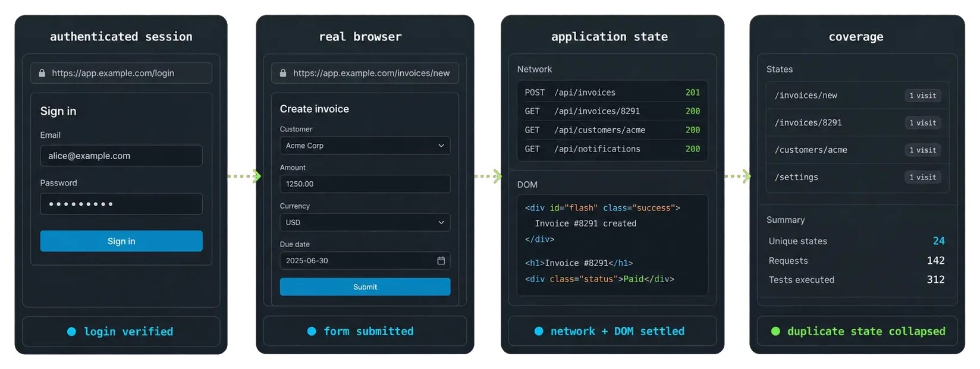Select the GET /api/notifications network row
980x369 pixels.
coord(612,149)
